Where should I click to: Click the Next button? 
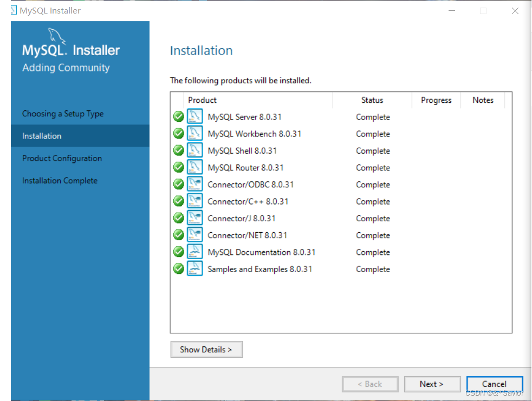432,384
